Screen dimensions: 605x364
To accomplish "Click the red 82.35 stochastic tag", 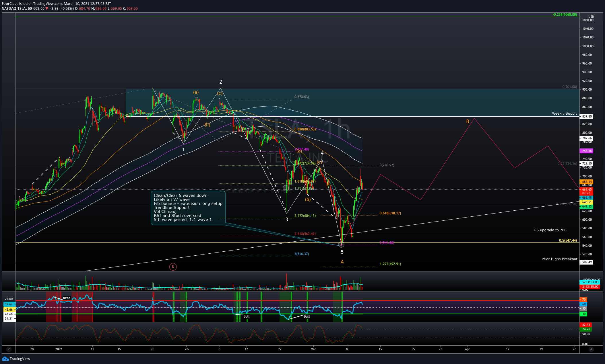I will pyautogui.click(x=586, y=325).
